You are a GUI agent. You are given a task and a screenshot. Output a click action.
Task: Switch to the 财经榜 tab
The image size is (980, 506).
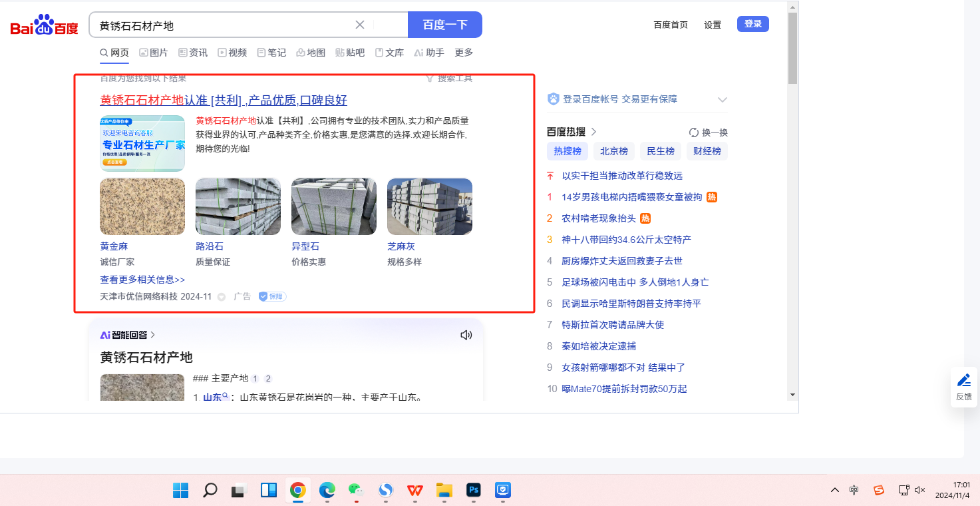tap(707, 151)
